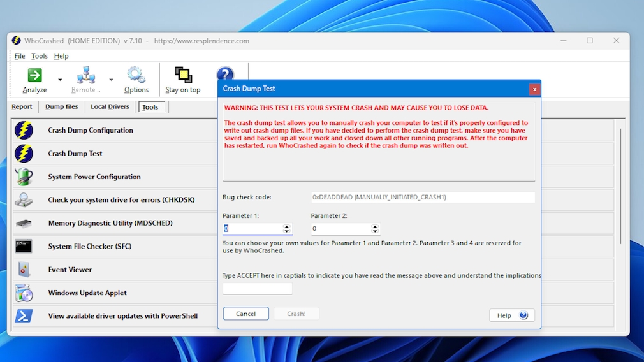644x362 pixels.
Task: Click the ACCEPT confirmation text field
Action: click(x=257, y=289)
